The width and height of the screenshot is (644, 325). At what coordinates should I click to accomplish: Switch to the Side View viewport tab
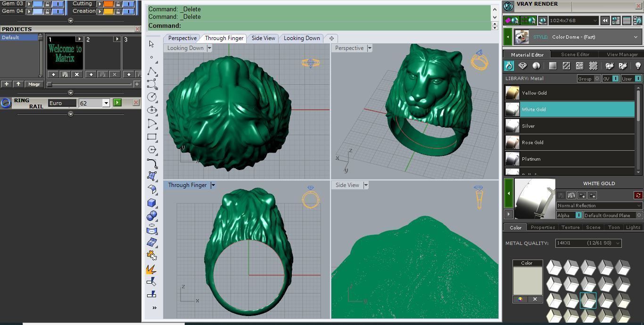coord(264,38)
